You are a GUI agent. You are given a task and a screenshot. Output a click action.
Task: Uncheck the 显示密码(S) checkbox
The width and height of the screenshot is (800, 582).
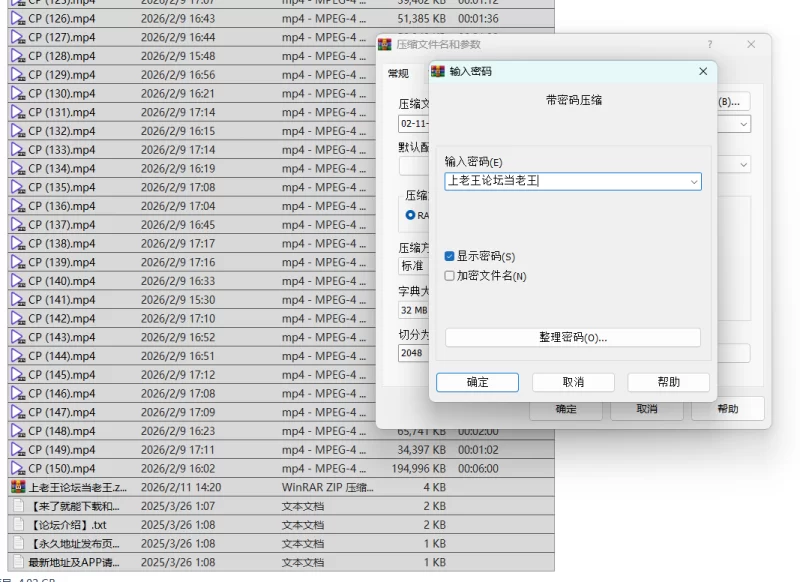[450, 257]
